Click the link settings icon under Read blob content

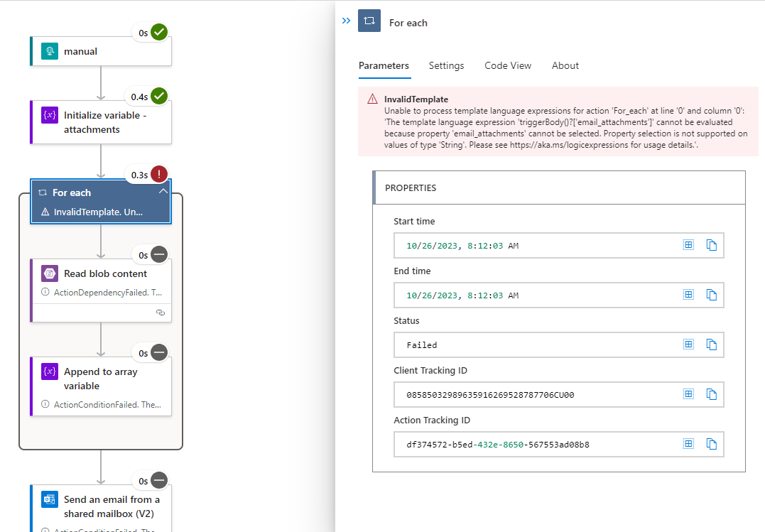[160, 312]
